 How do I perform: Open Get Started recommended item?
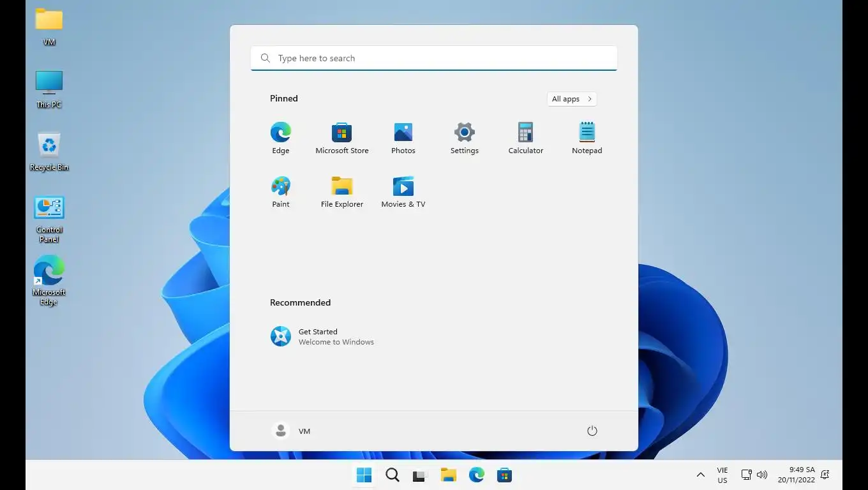[322, 336]
